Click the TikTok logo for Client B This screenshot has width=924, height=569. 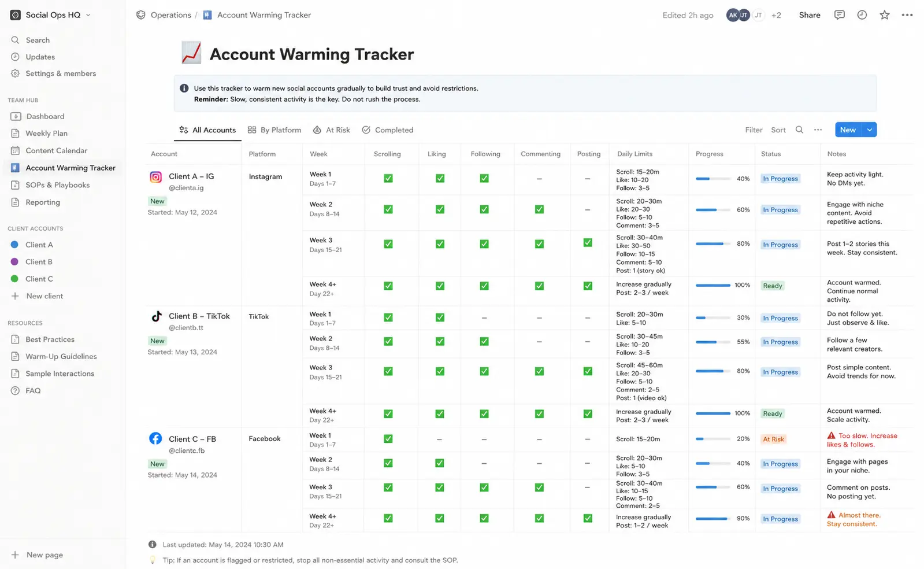pos(156,316)
